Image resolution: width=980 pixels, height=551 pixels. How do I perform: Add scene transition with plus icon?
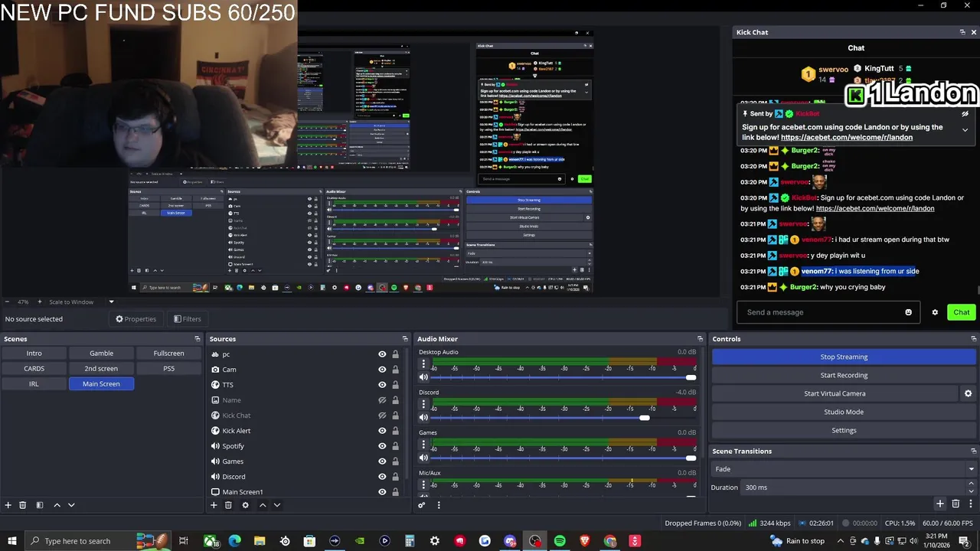point(939,504)
